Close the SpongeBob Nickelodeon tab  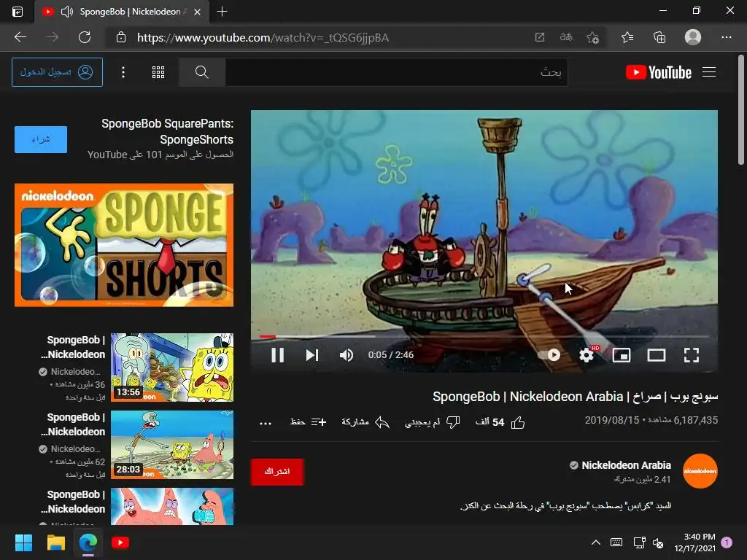tap(197, 12)
